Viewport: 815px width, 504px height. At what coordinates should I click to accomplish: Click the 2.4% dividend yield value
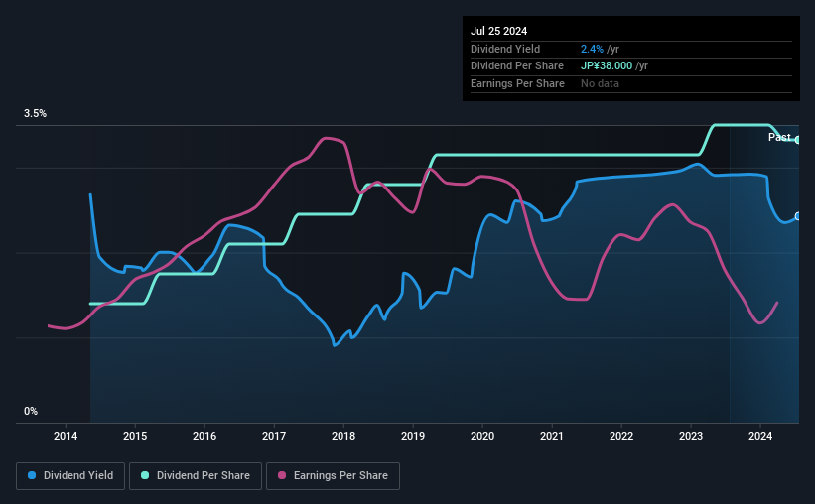tap(592, 49)
